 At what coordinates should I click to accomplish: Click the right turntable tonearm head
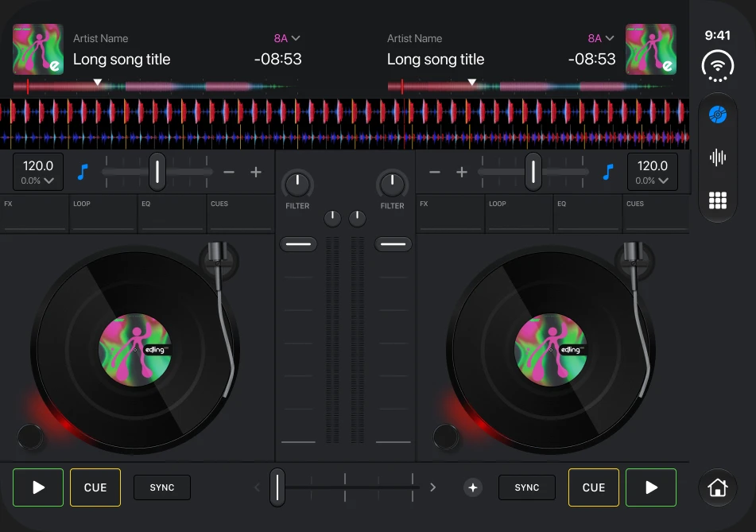(633, 252)
